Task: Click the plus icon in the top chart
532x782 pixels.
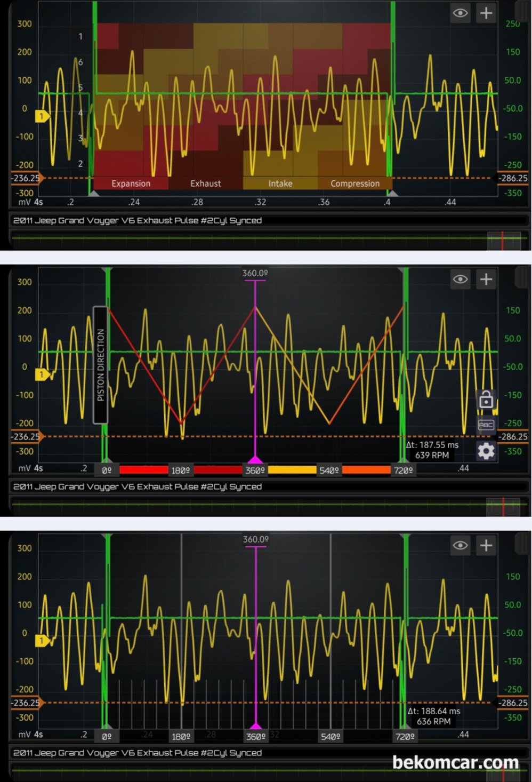Action: click(486, 13)
